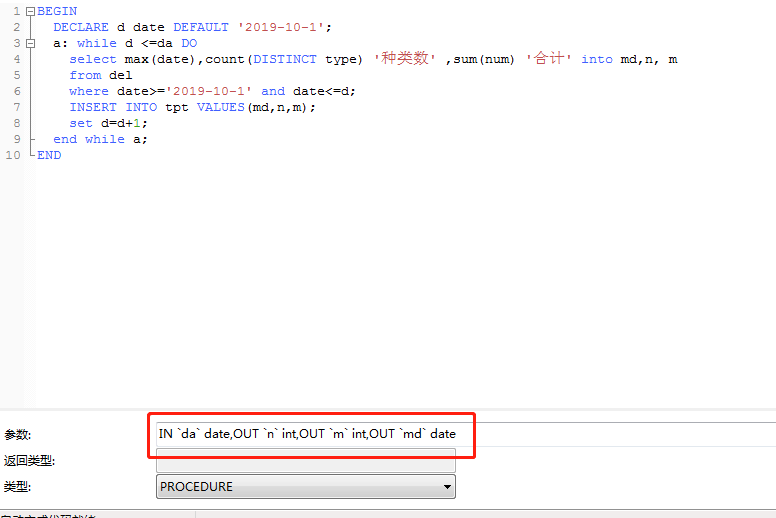The height and width of the screenshot is (518, 776).
Task: Click the '合计' string alias
Action: [549, 59]
